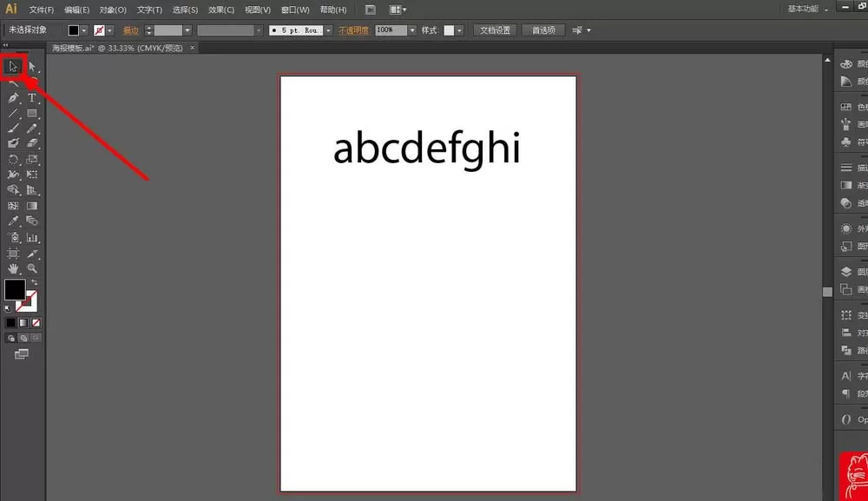Image resolution: width=868 pixels, height=501 pixels.
Task: Select the Blob Brush tool
Action: coord(13,143)
